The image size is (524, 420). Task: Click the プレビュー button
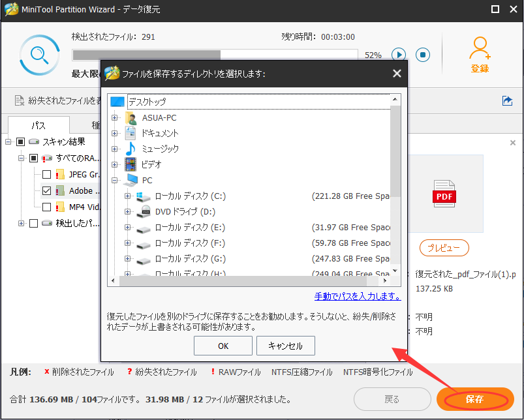[x=444, y=248]
